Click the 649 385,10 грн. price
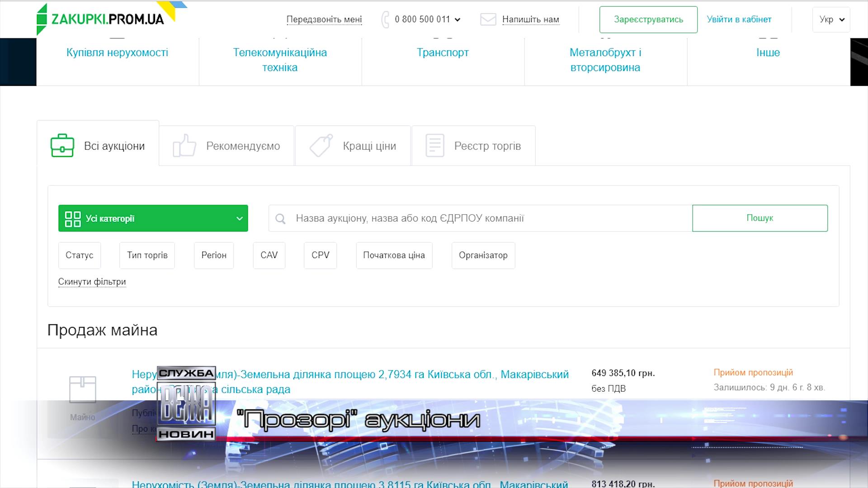Screen dimensions: 868x488 coord(623,373)
